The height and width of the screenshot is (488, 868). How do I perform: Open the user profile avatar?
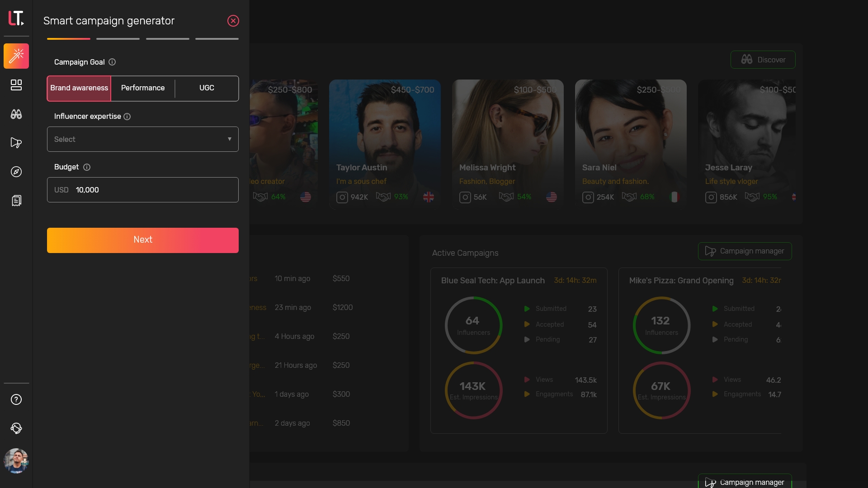pos(16,461)
